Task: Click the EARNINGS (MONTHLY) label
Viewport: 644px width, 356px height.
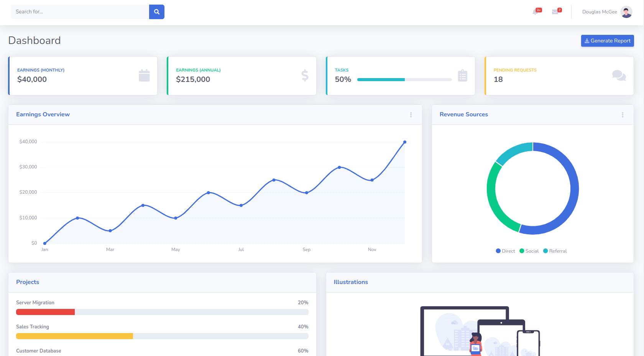Action: point(41,70)
